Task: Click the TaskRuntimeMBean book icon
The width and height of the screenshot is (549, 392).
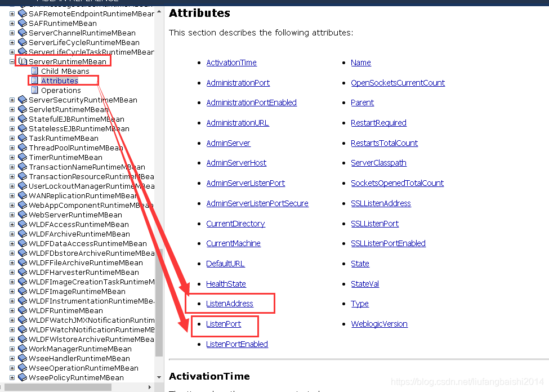Action: coord(23,138)
